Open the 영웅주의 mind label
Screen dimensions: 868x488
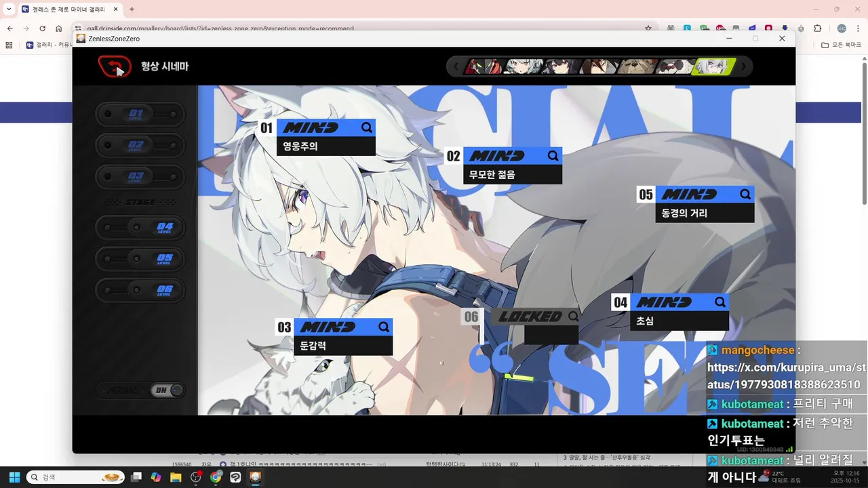point(326,146)
